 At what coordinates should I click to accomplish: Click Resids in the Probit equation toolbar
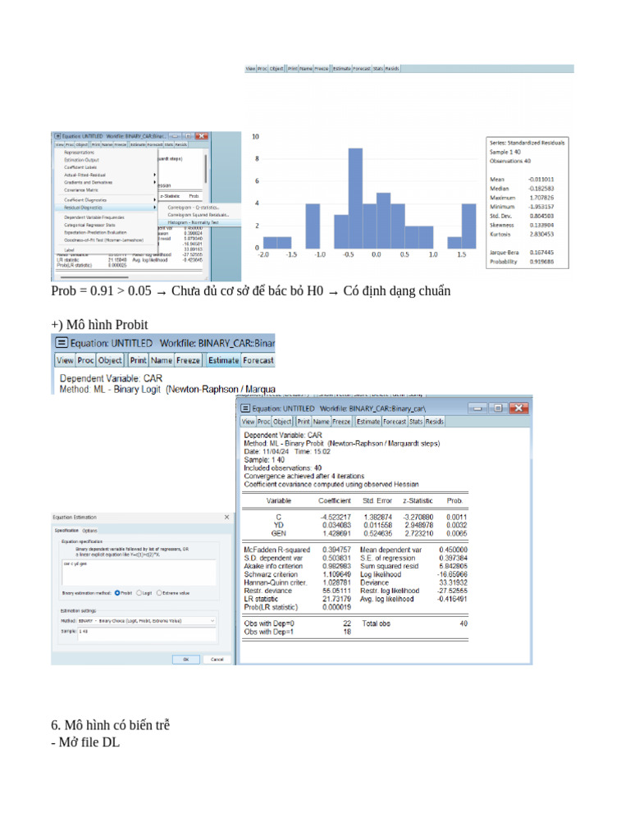435,422
